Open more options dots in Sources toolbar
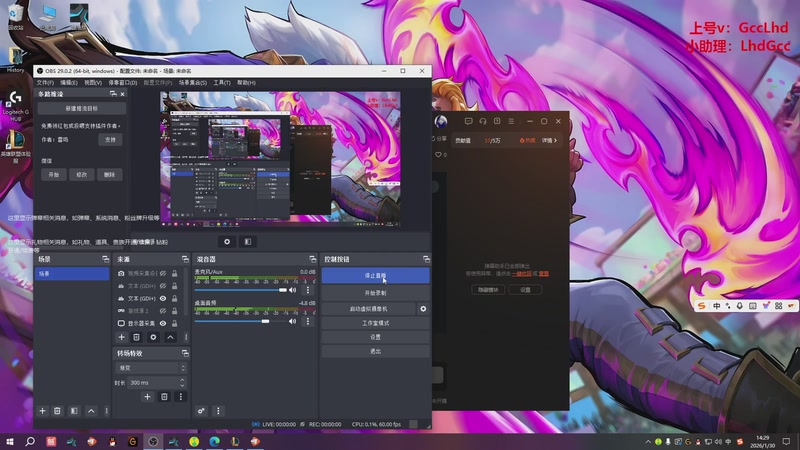The height and width of the screenshot is (450, 800). (x=186, y=337)
